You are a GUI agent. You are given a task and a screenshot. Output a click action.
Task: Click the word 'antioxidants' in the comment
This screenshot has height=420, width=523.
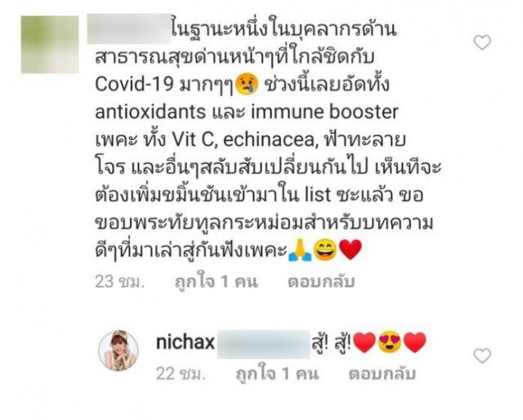(150, 112)
